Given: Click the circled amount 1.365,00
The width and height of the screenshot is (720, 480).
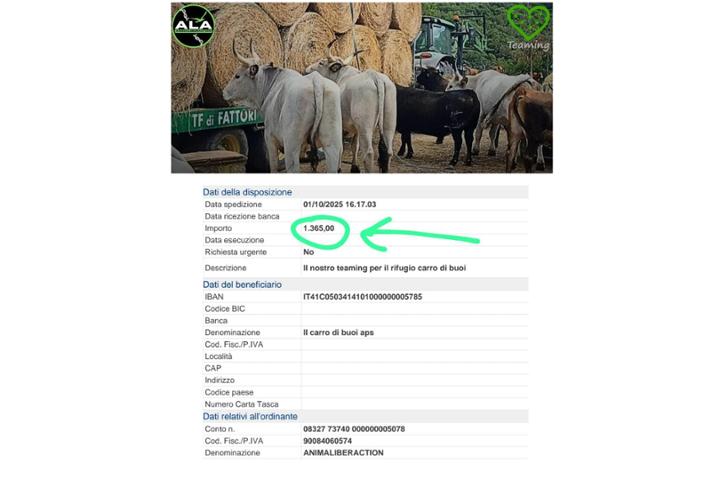Looking at the screenshot, I should click(319, 228).
